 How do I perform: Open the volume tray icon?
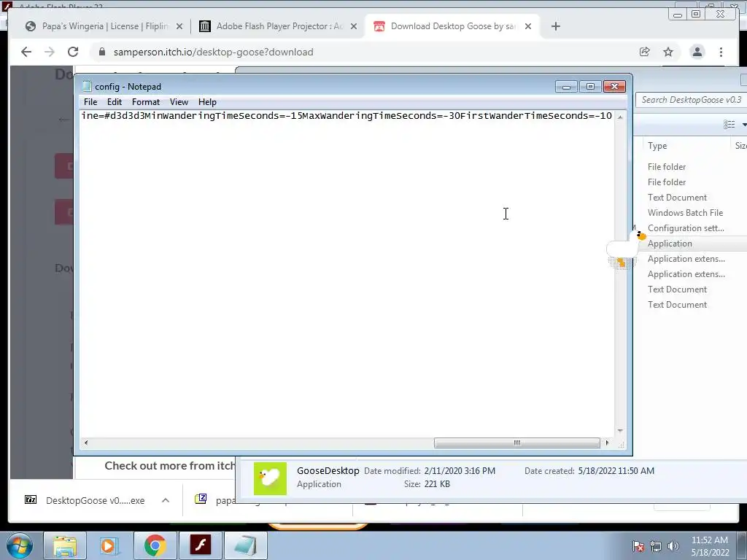[673, 547]
